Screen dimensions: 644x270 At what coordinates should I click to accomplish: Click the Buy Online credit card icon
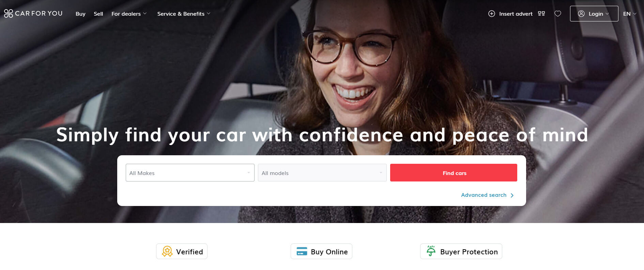[302, 251]
